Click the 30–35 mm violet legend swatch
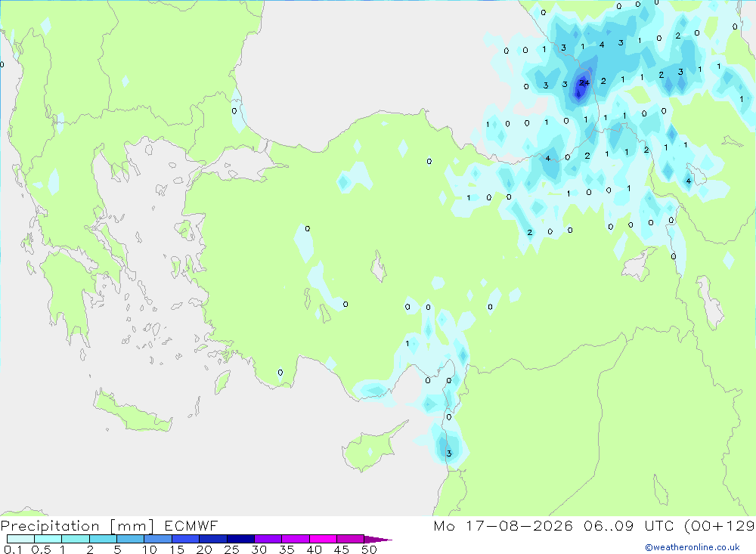 tap(268, 539)
